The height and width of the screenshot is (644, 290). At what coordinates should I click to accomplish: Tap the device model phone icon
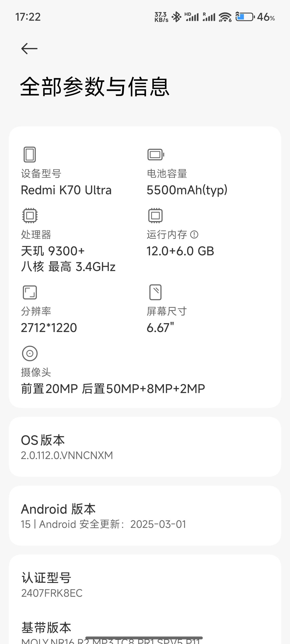click(x=29, y=154)
